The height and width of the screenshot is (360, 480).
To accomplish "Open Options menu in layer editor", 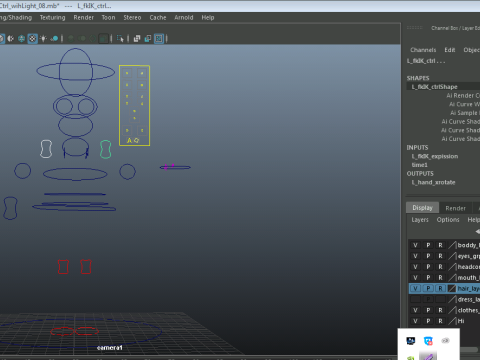I will [x=448, y=220].
